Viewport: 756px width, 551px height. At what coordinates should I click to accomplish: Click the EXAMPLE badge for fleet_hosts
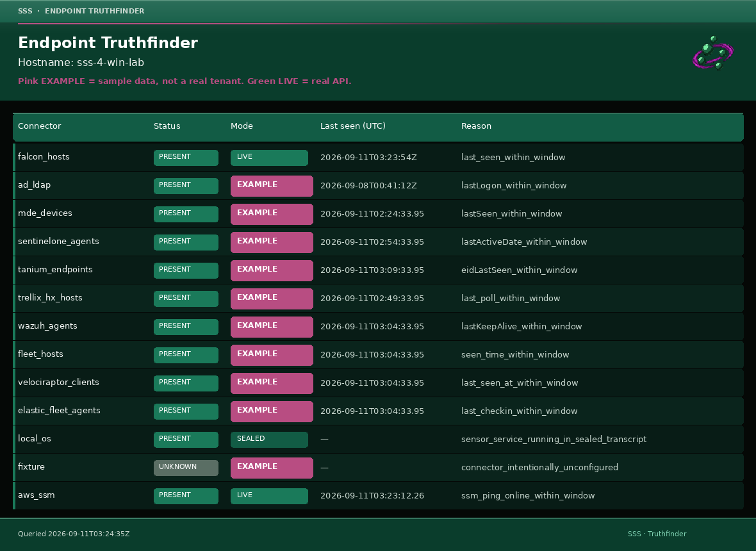[x=272, y=356]
